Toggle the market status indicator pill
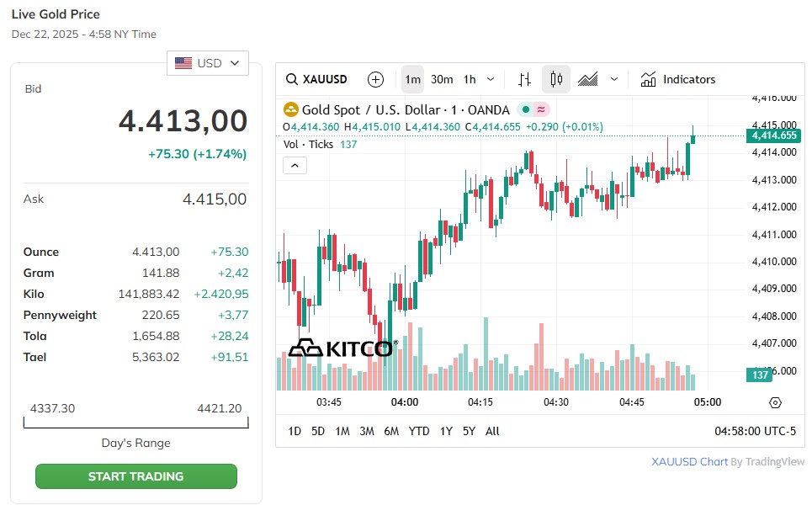 pos(533,109)
